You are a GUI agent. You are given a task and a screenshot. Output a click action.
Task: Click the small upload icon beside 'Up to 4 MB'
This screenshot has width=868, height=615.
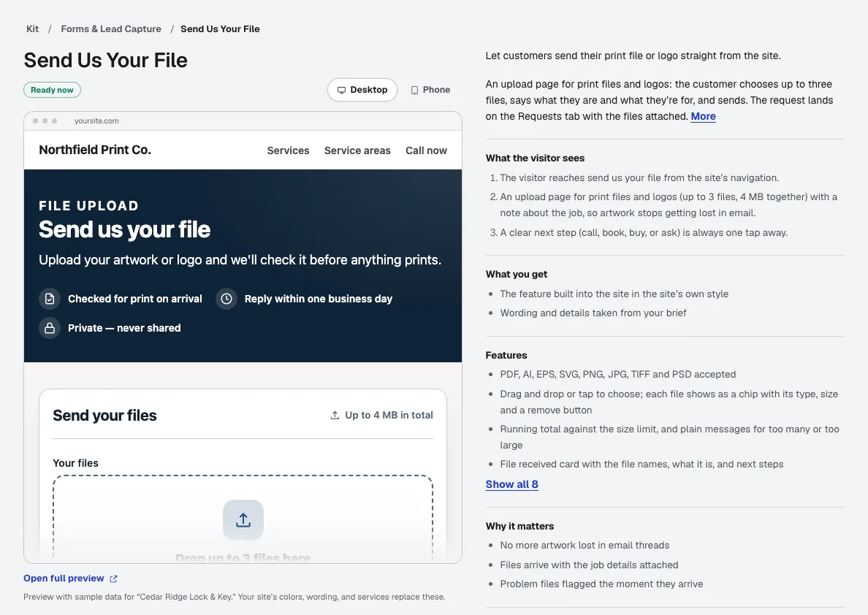[x=335, y=415]
